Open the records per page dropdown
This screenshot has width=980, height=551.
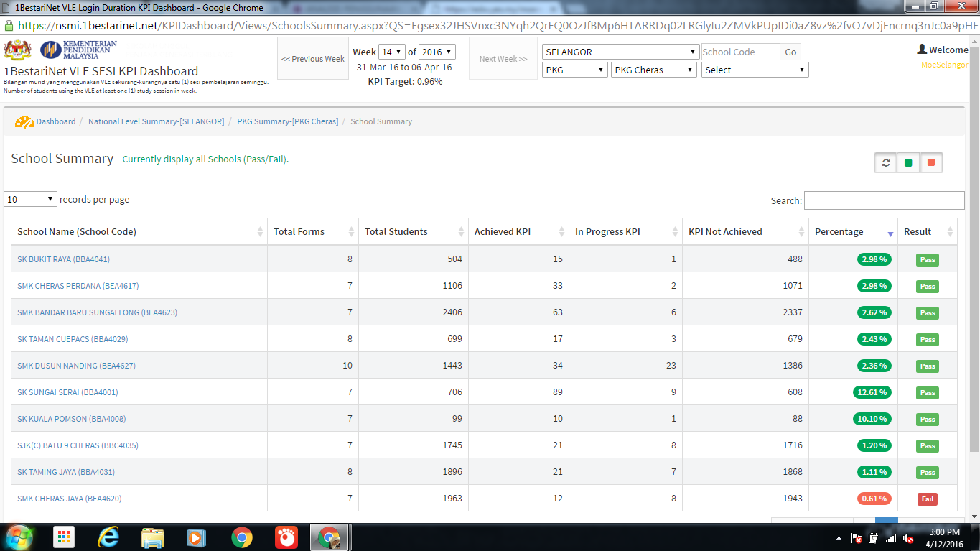[30, 199]
